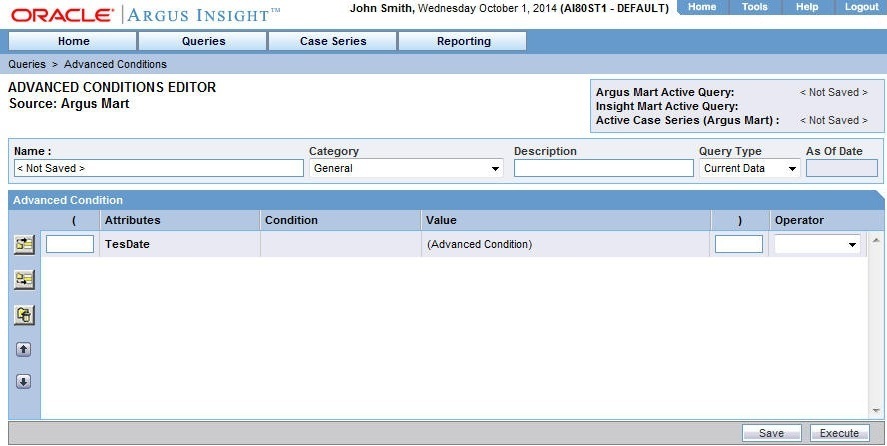Click the Advanced Conditions breadcrumb
This screenshot has width=887, height=446.
coord(115,65)
